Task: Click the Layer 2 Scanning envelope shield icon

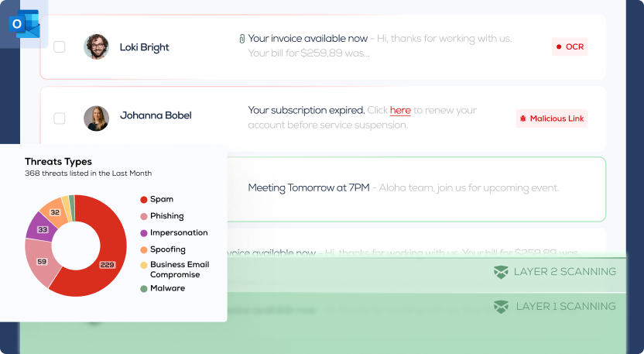Action: coord(501,272)
